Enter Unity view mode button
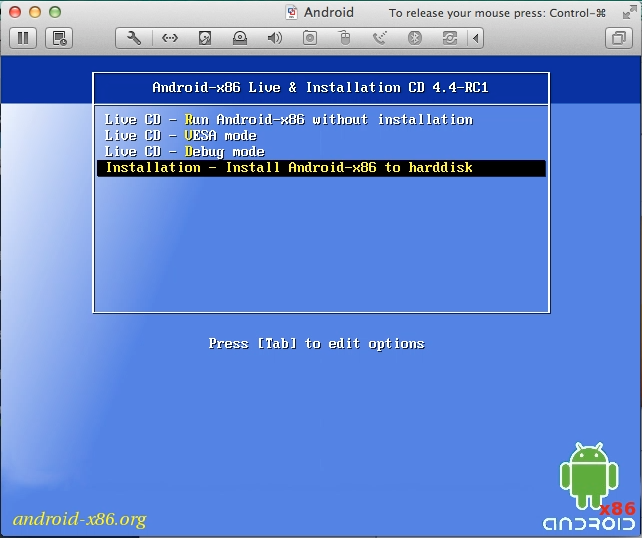This screenshot has width=642, height=538. pyautogui.click(x=619, y=38)
